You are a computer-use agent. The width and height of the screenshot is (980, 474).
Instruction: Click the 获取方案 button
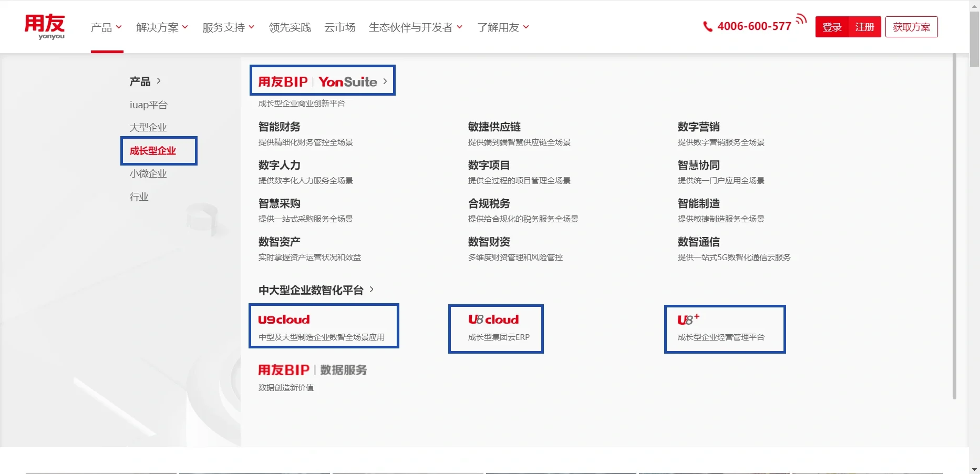coord(911,27)
